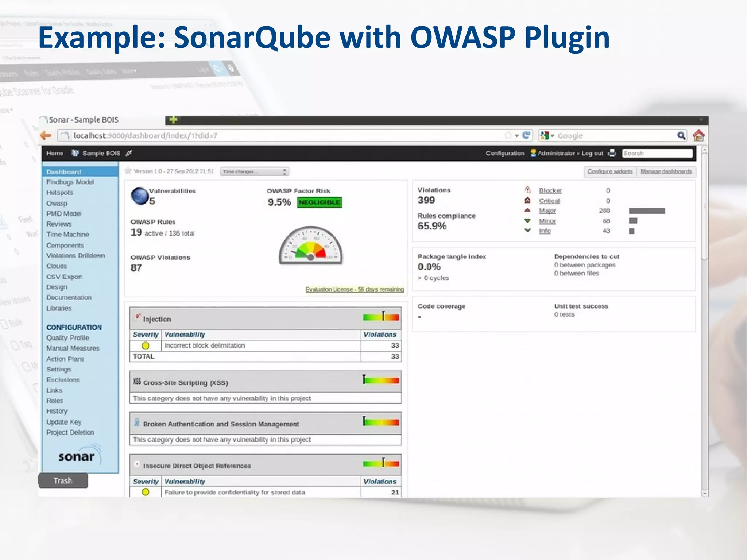Click the browser back arrow icon
The height and width of the screenshot is (560, 747).
click(46, 136)
